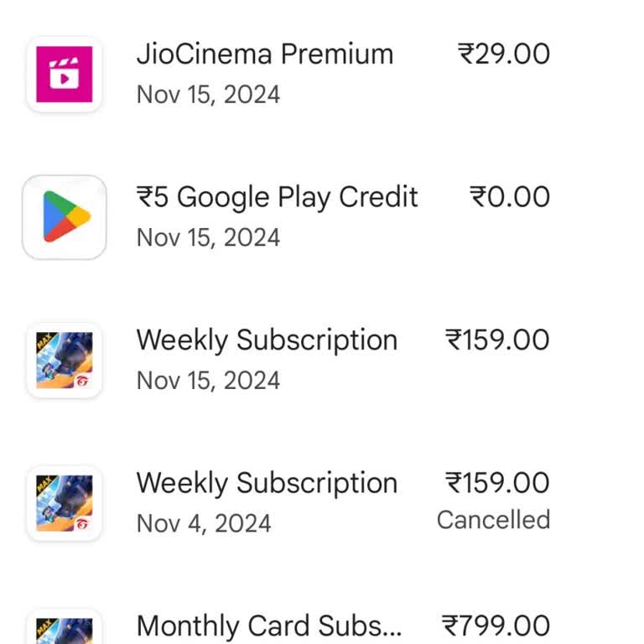Tap the game icon for Nov 4 Weekly Subscription
This screenshot has width=644, height=644.
point(64,503)
